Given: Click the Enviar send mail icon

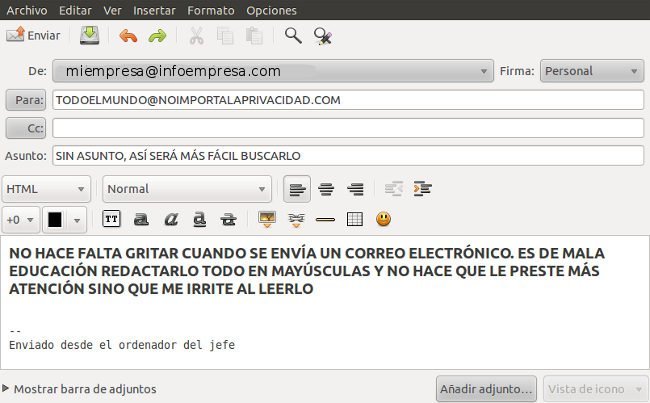Looking at the screenshot, I should 15,35.
